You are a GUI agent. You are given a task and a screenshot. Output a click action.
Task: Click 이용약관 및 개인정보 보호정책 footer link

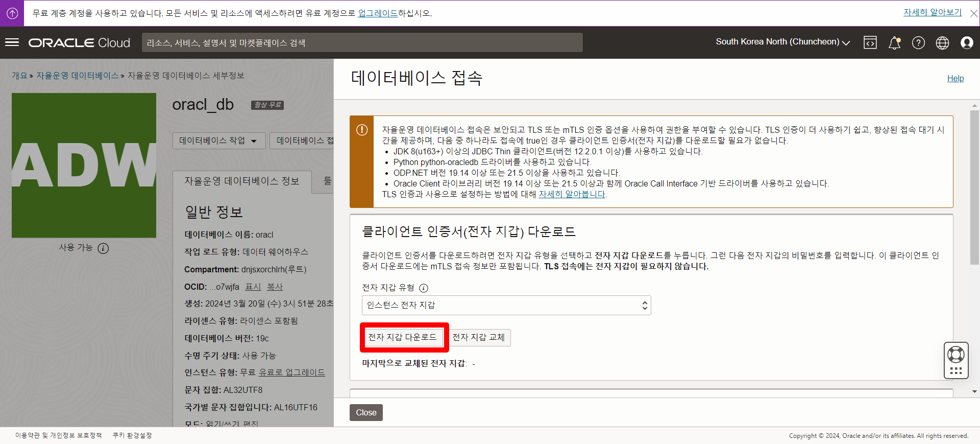[58, 435]
